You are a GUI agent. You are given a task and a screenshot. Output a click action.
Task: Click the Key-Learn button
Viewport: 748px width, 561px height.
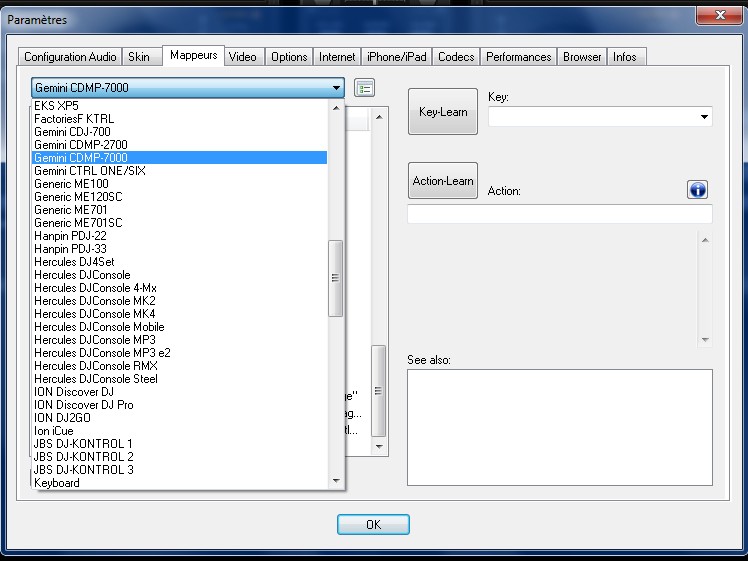click(443, 112)
